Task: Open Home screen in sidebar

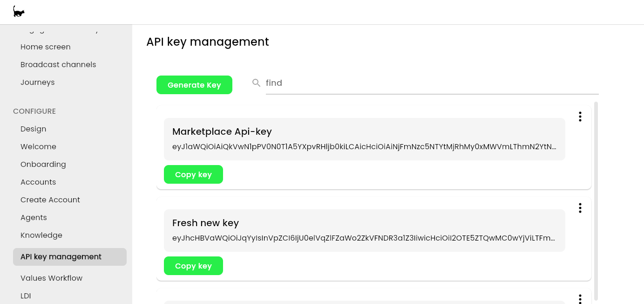Action: (46, 47)
